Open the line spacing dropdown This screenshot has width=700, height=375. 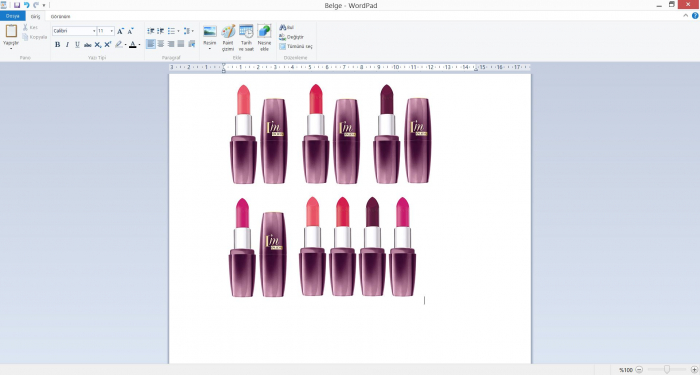click(189, 31)
